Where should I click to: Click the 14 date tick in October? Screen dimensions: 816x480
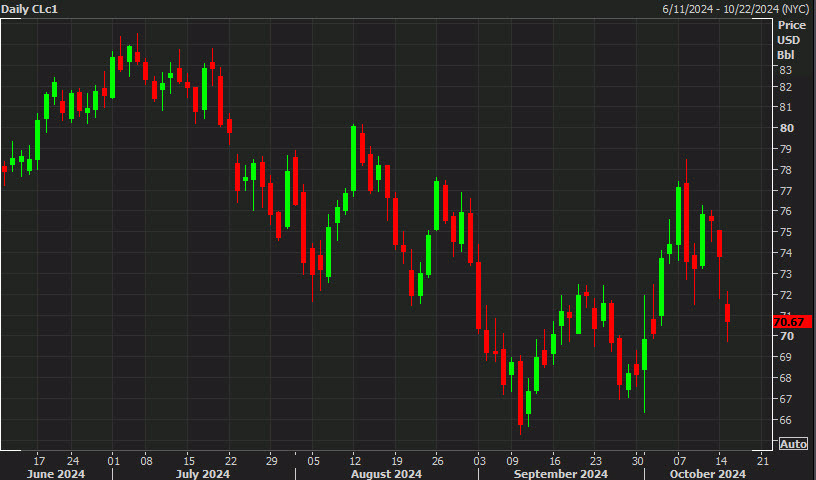click(721, 461)
